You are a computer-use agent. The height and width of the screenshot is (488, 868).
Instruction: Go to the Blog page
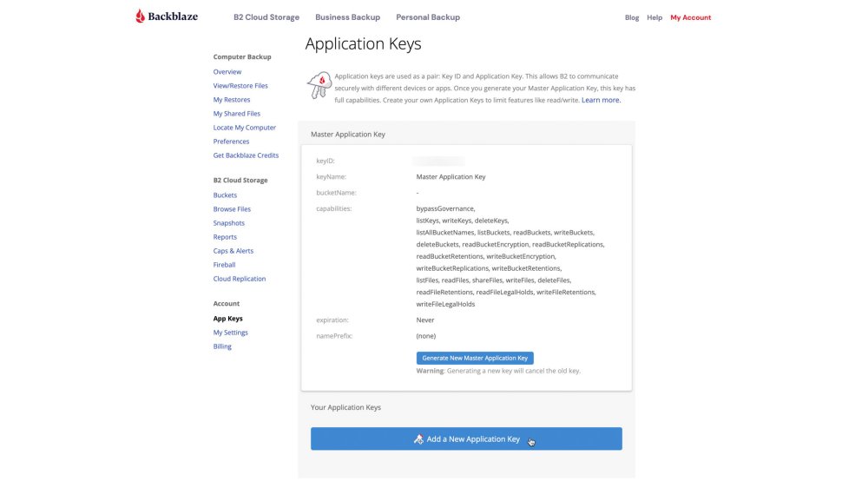click(x=632, y=17)
